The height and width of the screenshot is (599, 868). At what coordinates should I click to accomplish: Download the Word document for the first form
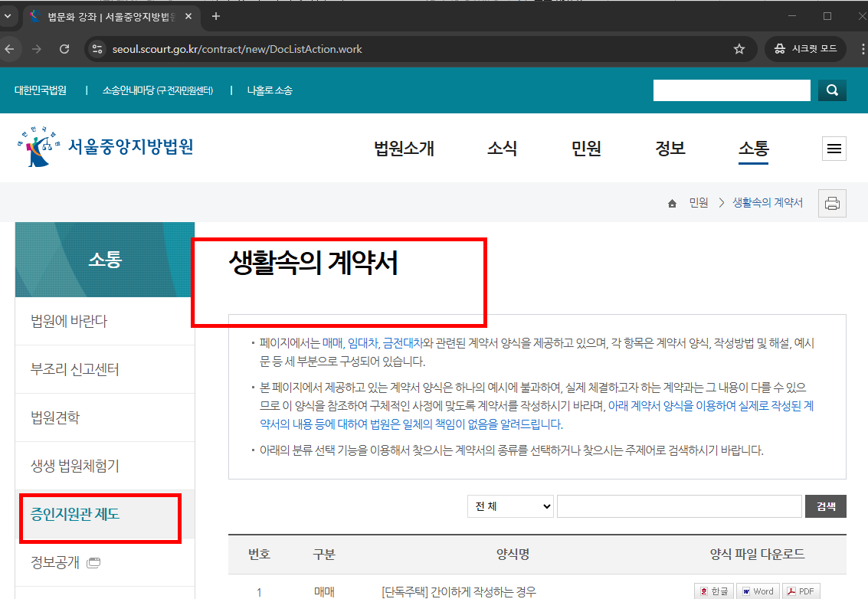pos(757,591)
